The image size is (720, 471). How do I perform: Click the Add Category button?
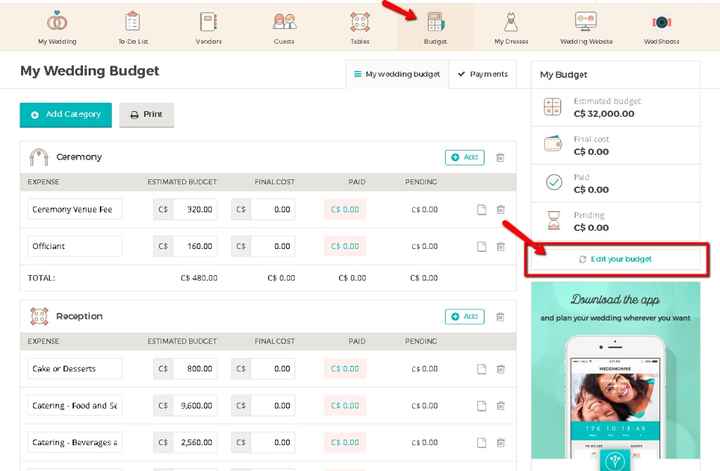point(66,115)
